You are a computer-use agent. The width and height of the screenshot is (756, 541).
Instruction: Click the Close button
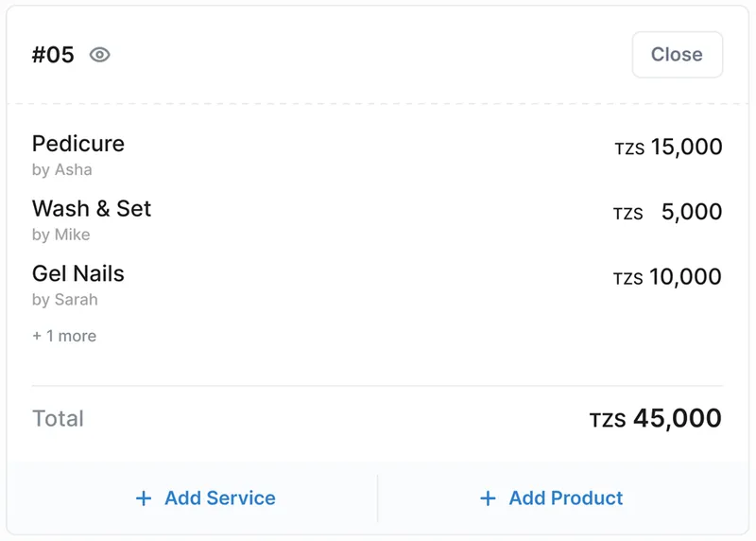677,55
